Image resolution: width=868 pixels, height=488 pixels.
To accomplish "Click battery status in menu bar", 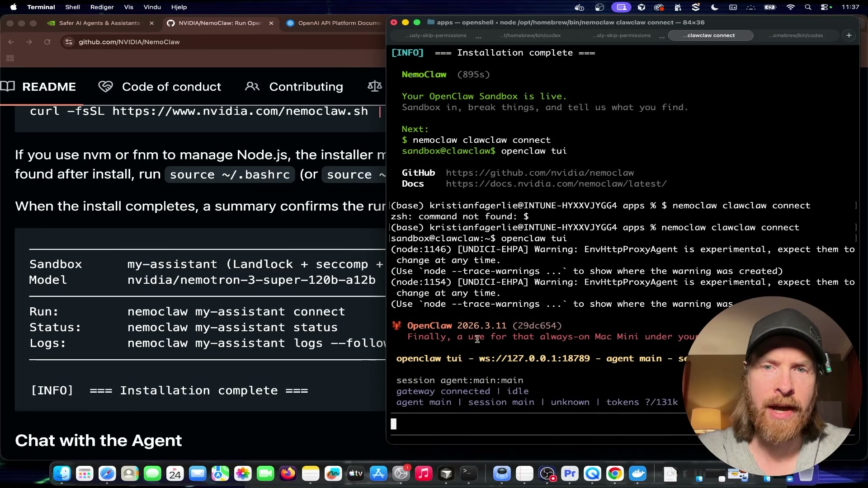I will [770, 7].
